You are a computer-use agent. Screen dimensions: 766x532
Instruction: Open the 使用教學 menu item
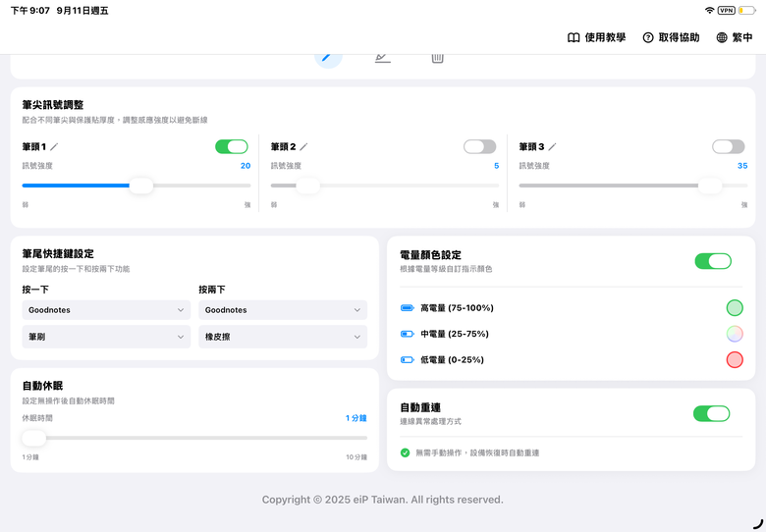coord(596,37)
